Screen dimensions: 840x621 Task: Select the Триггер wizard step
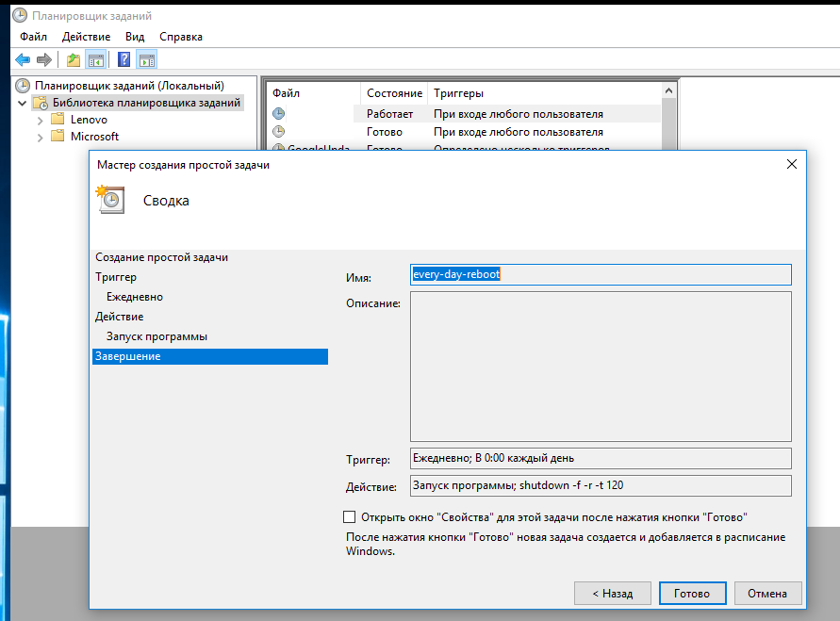point(116,277)
